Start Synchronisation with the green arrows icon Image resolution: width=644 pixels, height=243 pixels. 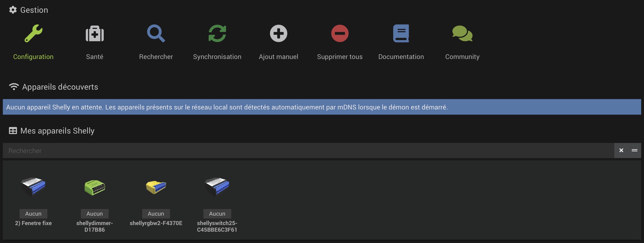click(217, 33)
